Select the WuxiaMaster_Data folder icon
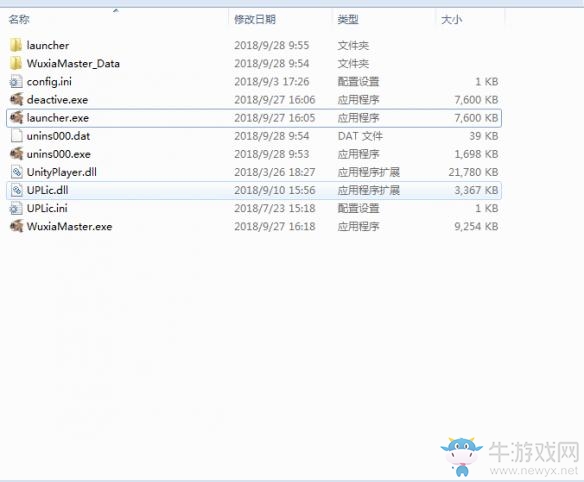 [16, 63]
